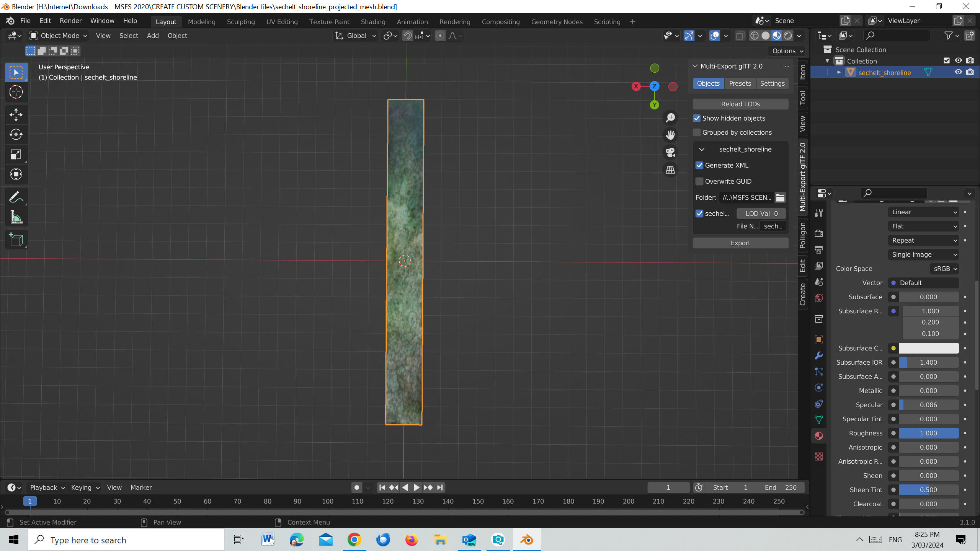
Task: Open the Flat projection dropdown
Action: (923, 226)
